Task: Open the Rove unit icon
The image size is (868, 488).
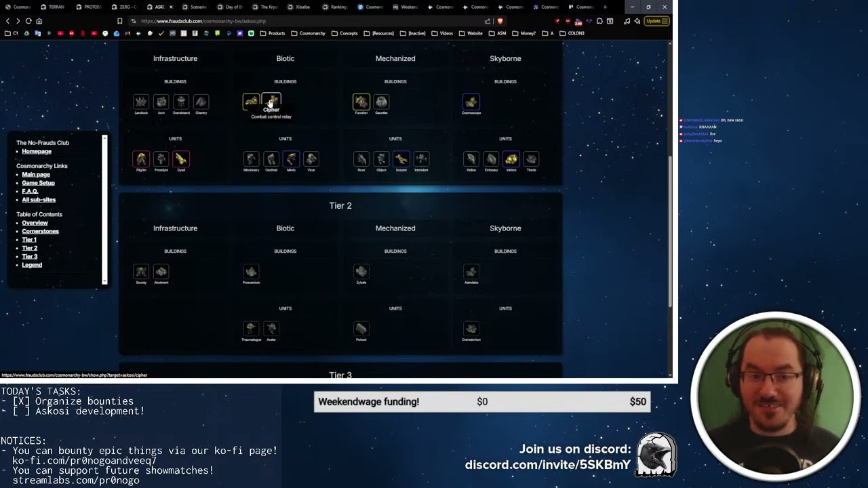Action: pos(361,159)
